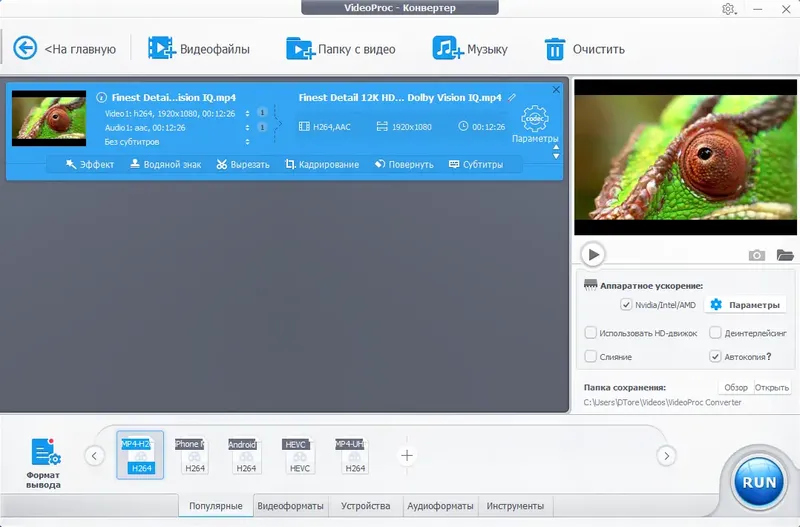800x527 pixels.
Task: Select the MP4-H264 format preset
Action: (140, 455)
